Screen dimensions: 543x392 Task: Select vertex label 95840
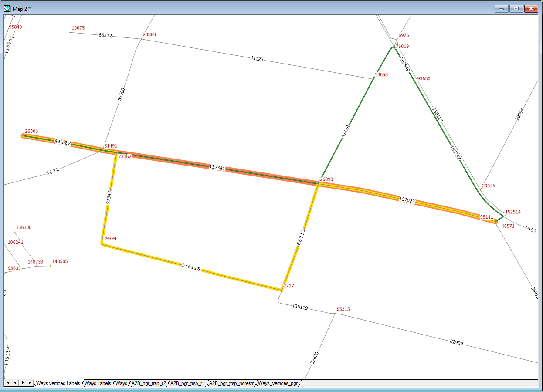15,27
